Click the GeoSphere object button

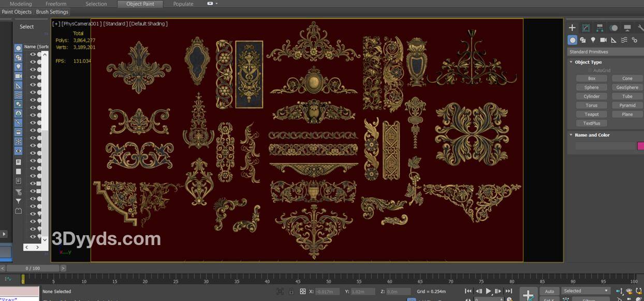[x=627, y=88]
